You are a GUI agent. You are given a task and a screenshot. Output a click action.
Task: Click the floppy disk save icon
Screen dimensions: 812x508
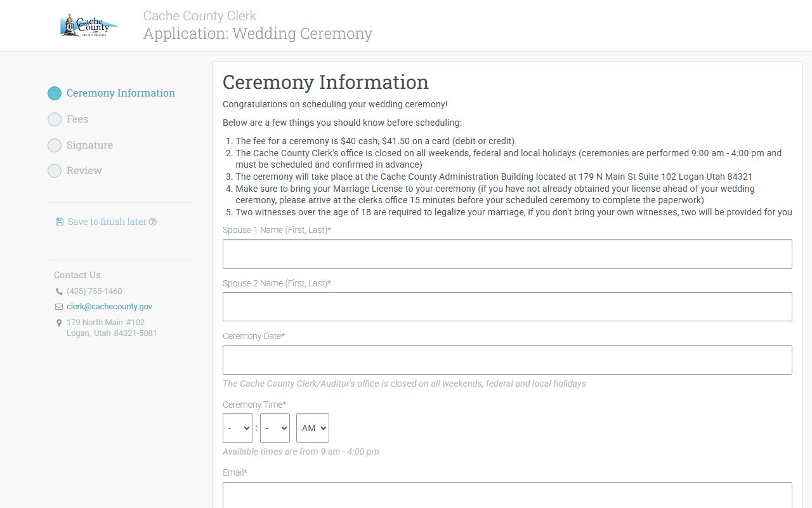(60, 222)
